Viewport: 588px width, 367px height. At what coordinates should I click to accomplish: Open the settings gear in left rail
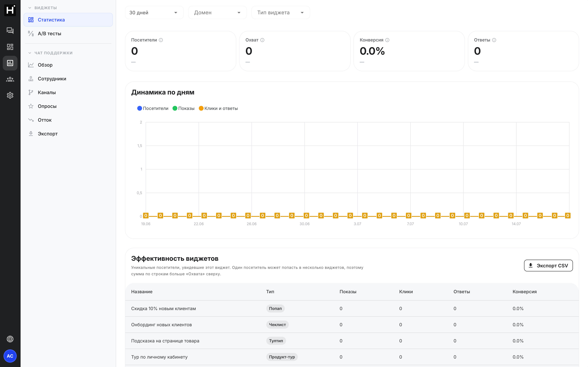[x=10, y=95]
